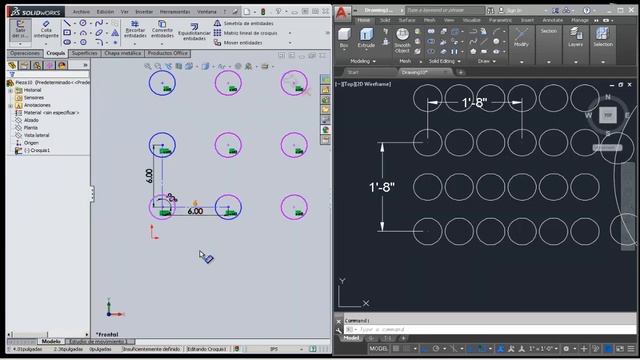Image resolution: width=640 pixels, height=360 pixels.
Task: Select the Sketch fillet tool in SolidWorks
Action: pyautogui.click(x=99, y=42)
